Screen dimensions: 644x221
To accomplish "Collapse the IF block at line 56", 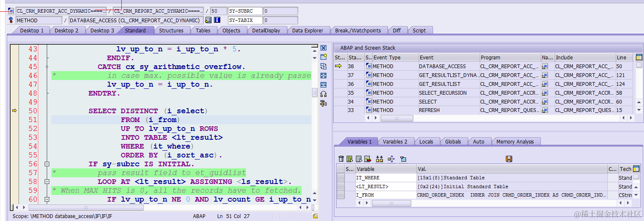I will coord(47,164).
